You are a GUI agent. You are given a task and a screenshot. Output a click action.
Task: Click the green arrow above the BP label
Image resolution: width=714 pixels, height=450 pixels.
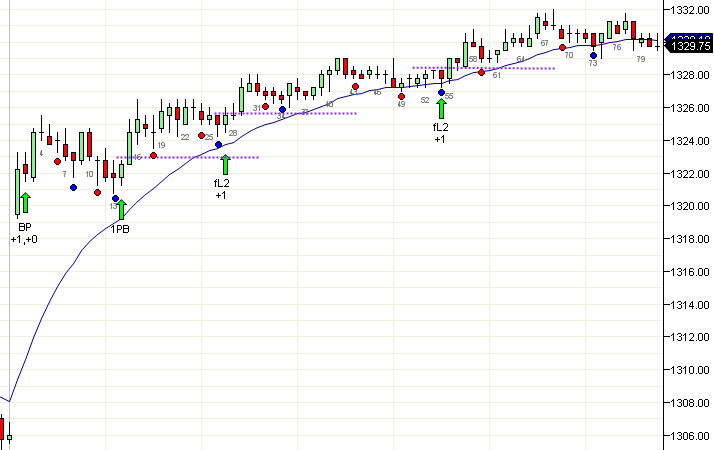[x=26, y=203]
